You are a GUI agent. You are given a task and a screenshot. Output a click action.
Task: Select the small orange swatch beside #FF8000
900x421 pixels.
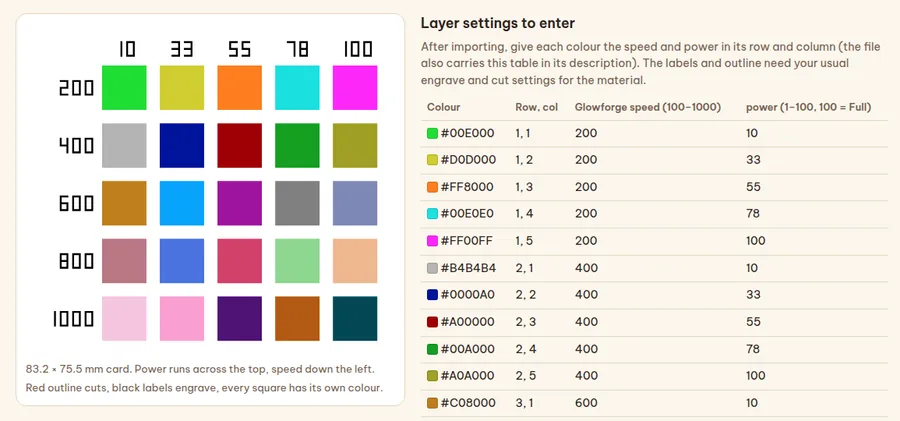(x=432, y=187)
